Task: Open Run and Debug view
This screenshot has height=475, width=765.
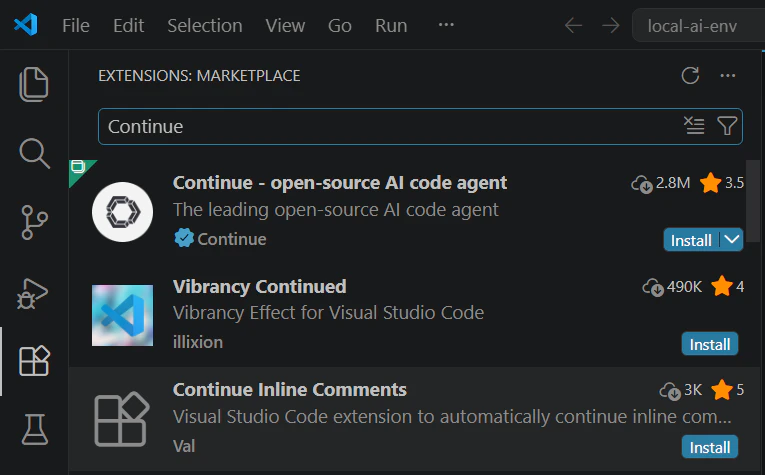Action: coord(33,294)
